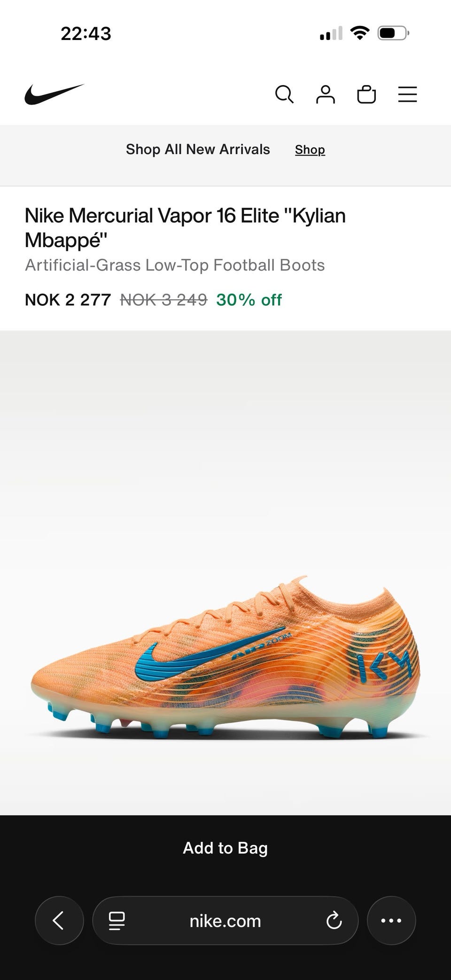View the shopping bag icon
The image size is (451, 980).
(x=366, y=94)
